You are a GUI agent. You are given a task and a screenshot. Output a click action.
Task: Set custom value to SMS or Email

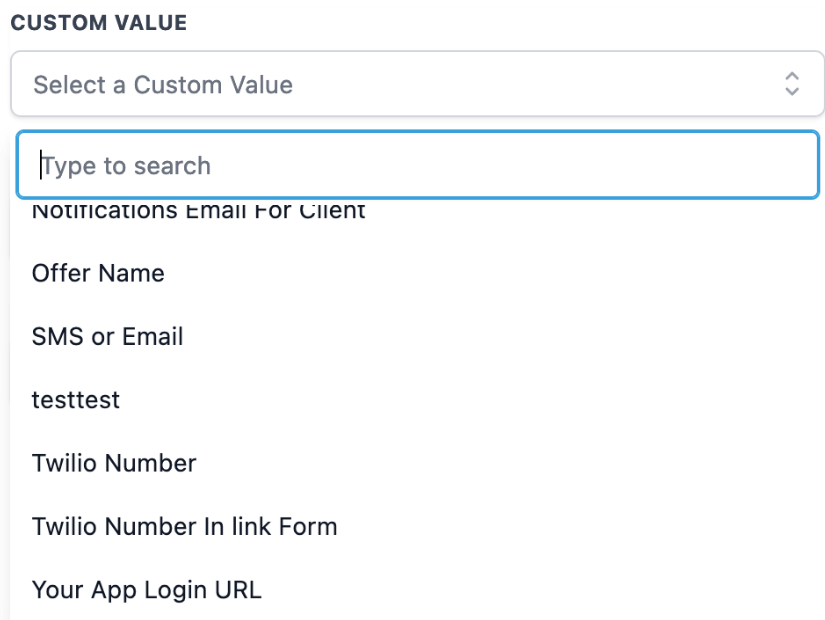pos(108,337)
